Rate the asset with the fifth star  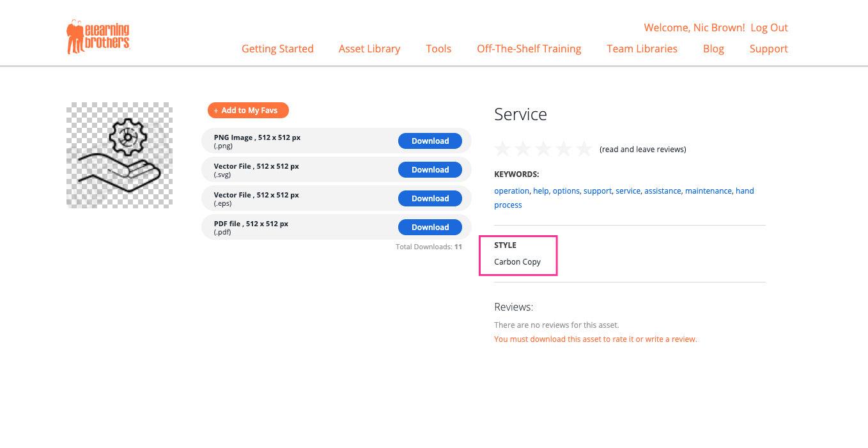(584, 150)
